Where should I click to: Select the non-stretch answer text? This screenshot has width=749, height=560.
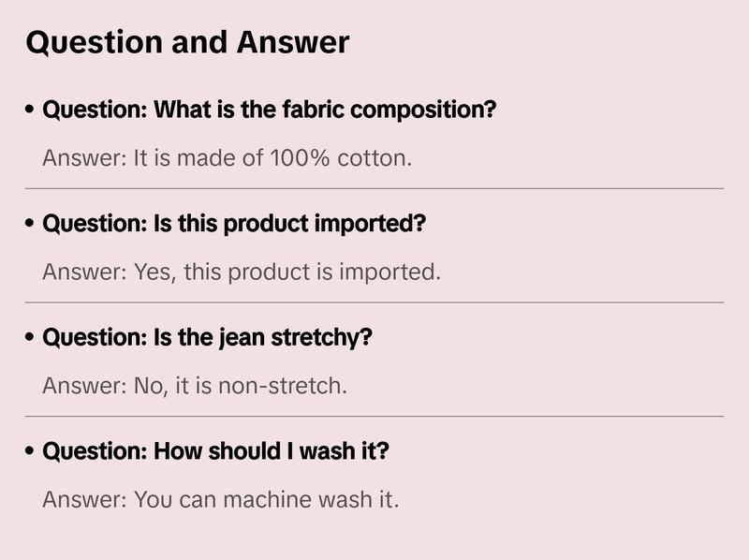tap(195, 385)
